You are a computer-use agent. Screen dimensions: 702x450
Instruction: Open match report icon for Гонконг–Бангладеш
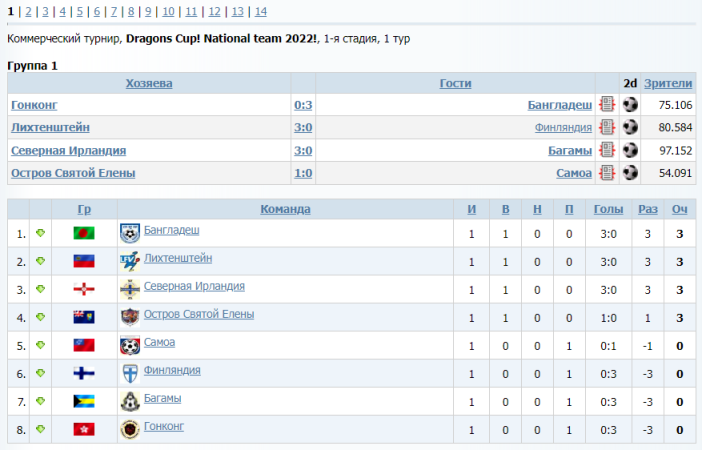607,105
